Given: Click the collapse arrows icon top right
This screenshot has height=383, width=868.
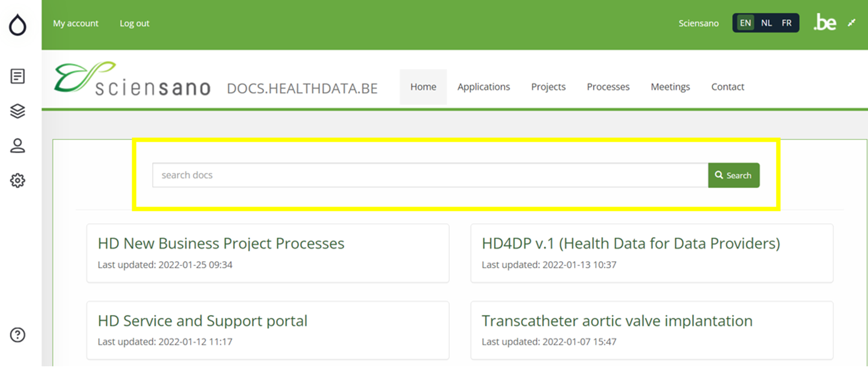Looking at the screenshot, I should [852, 23].
